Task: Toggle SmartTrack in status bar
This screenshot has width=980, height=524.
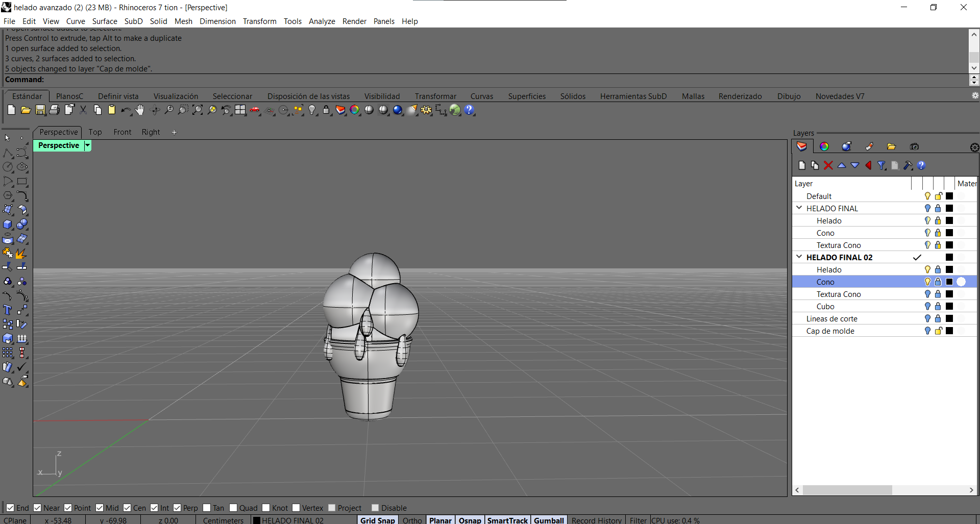Action: 507,520
